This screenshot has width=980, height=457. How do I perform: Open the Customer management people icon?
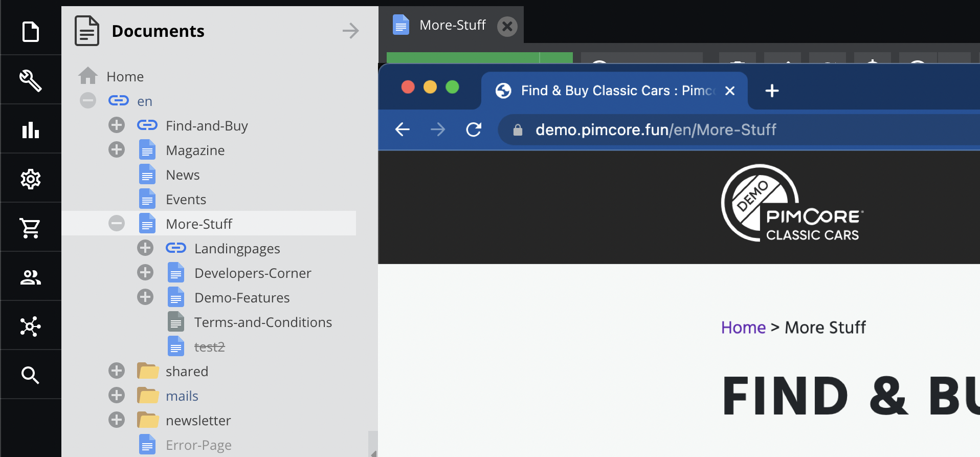(31, 277)
